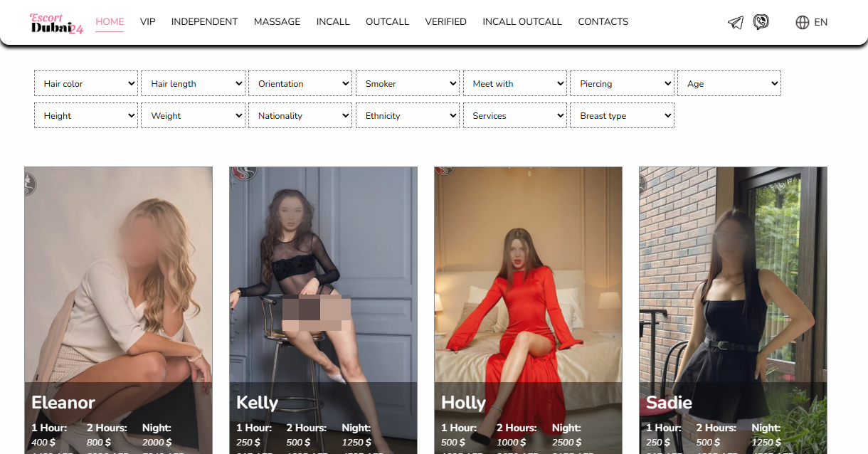Open the Age filter dropdown

pyautogui.click(x=729, y=83)
